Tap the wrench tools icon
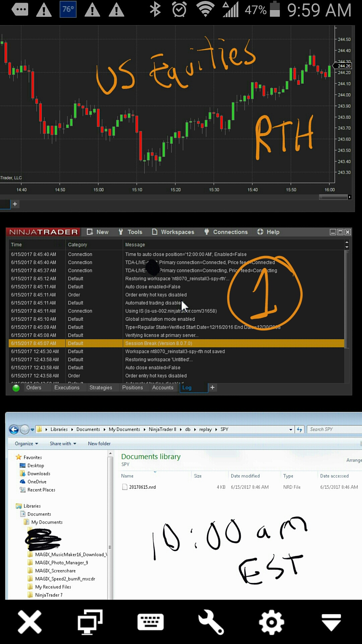This screenshot has width=362, height=644. [x=210, y=622]
